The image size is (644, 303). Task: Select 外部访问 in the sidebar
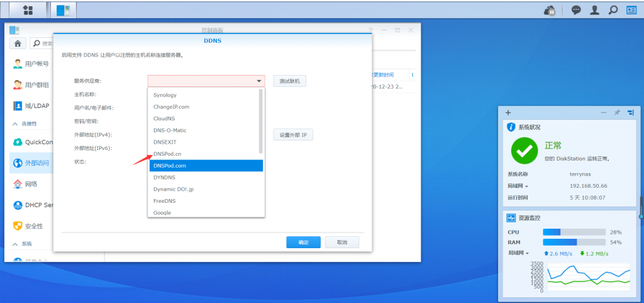pyautogui.click(x=31, y=163)
